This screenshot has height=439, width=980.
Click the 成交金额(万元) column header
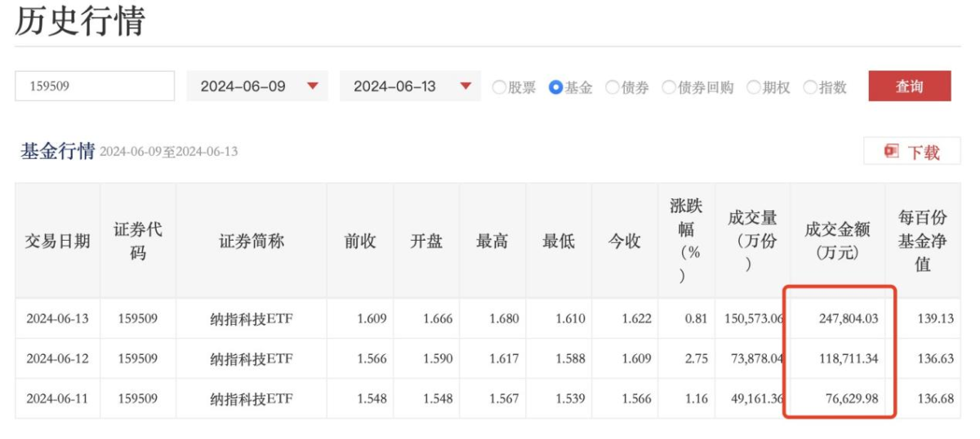pyautogui.click(x=838, y=241)
